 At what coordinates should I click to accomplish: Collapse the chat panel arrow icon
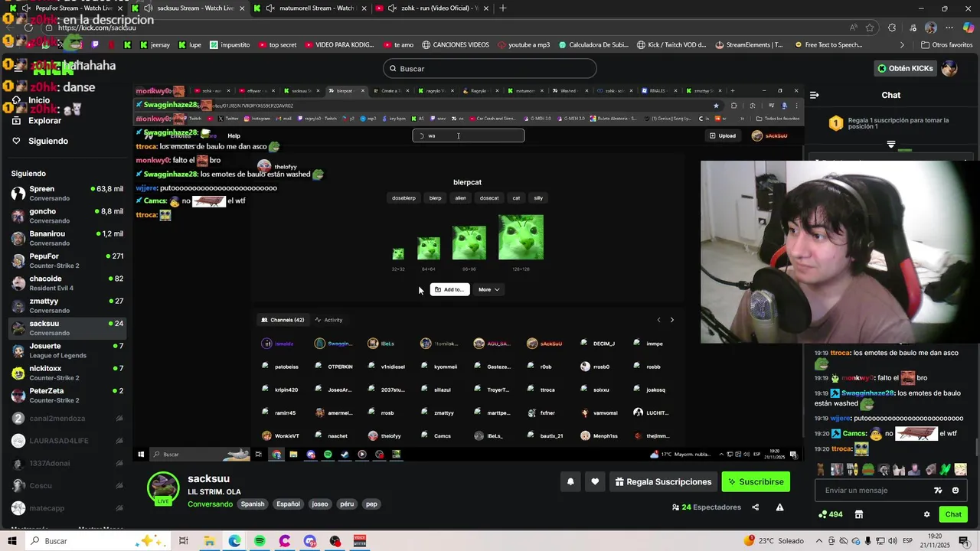814,95
